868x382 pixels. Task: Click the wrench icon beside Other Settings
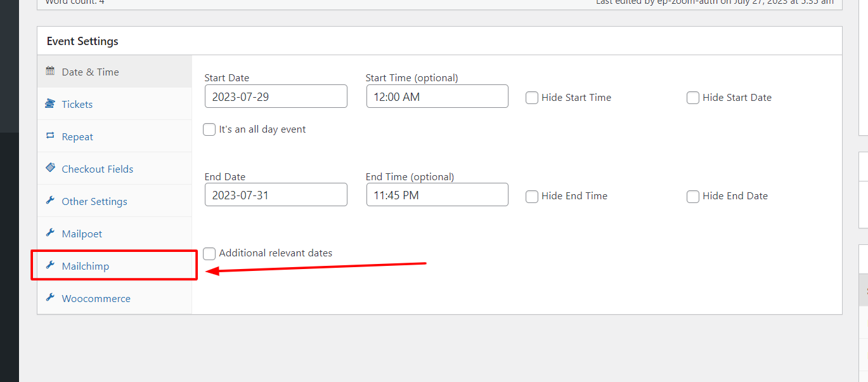coord(50,201)
